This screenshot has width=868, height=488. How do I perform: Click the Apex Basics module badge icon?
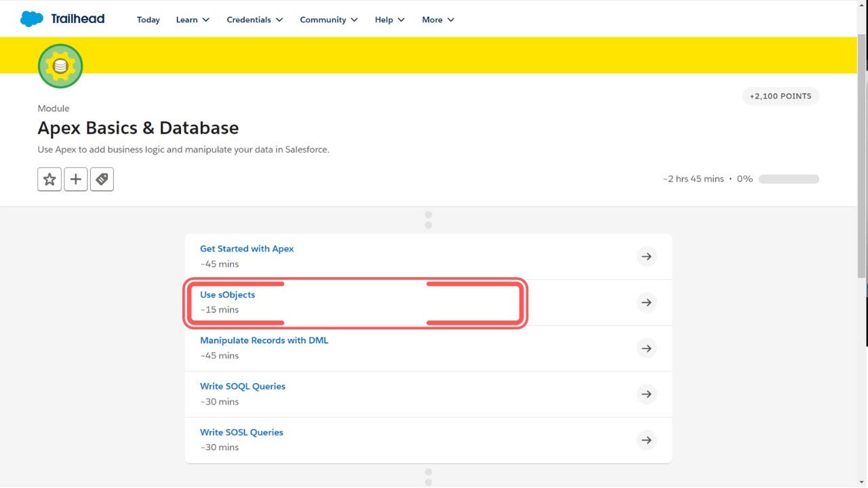[60, 66]
